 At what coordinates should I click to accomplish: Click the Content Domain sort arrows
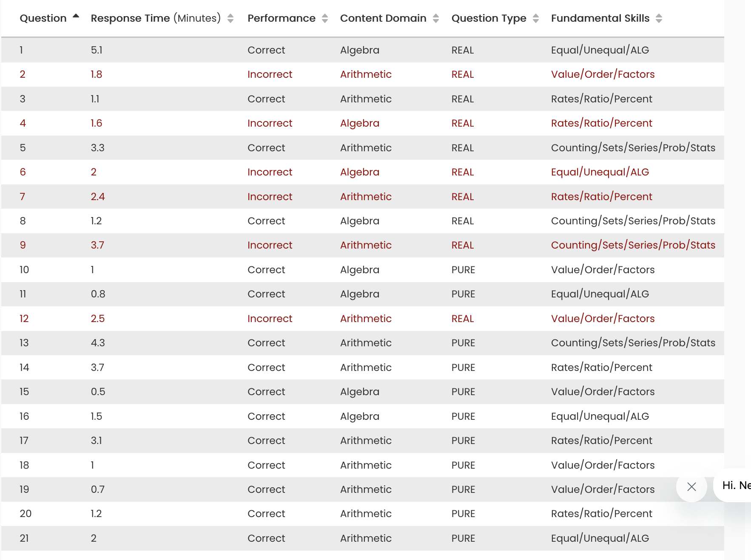436,18
